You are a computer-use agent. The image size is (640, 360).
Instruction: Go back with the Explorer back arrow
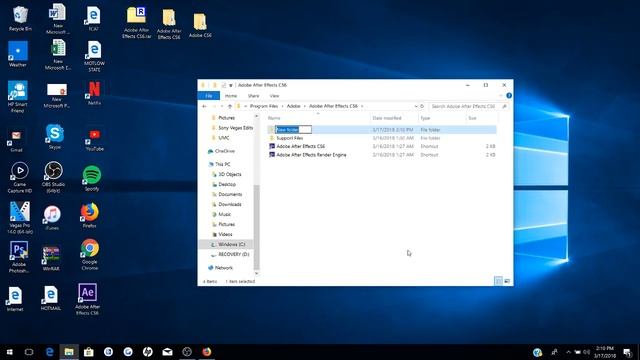(x=204, y=106)
